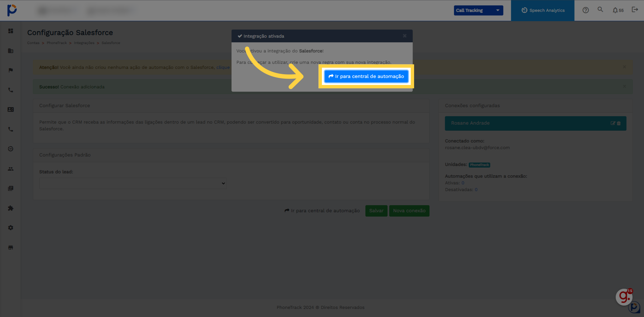Click the Nova conexão button
The image size is (644, 317).
pos(409,211)
